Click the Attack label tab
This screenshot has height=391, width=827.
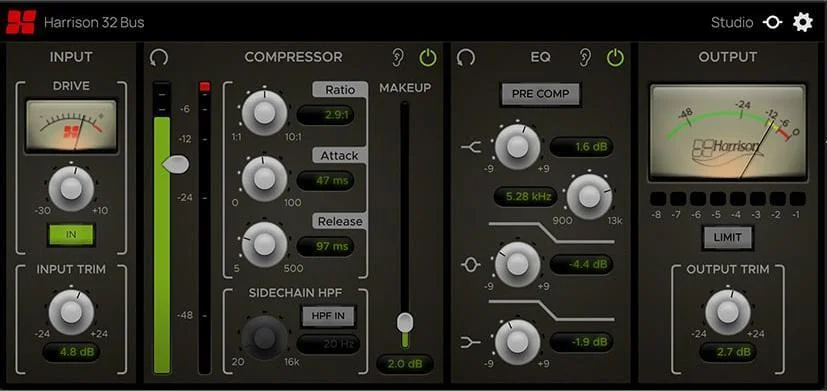pos(340,156)
